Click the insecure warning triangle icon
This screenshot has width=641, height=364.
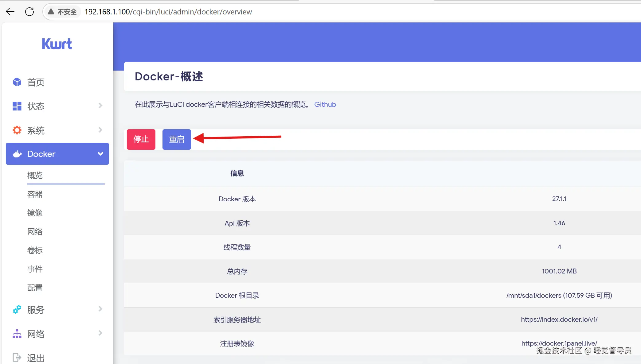[x=51, y=12]
